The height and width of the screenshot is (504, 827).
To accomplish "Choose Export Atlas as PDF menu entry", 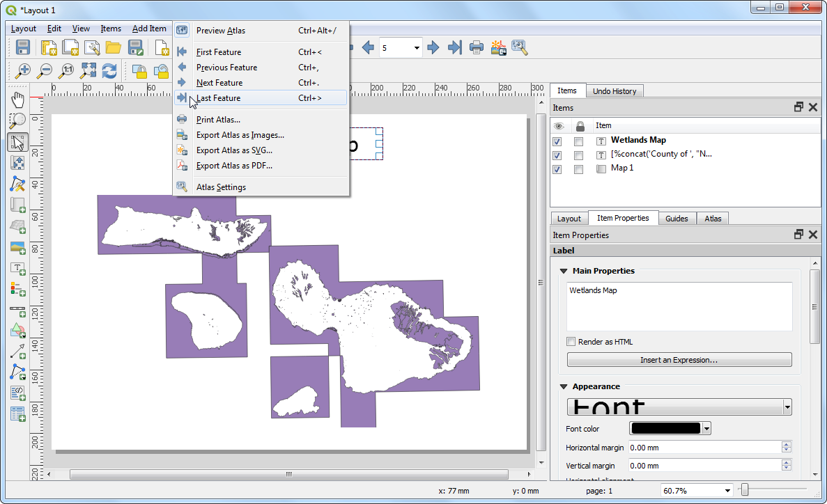I will pyautogui.click(x=233, y=166).
